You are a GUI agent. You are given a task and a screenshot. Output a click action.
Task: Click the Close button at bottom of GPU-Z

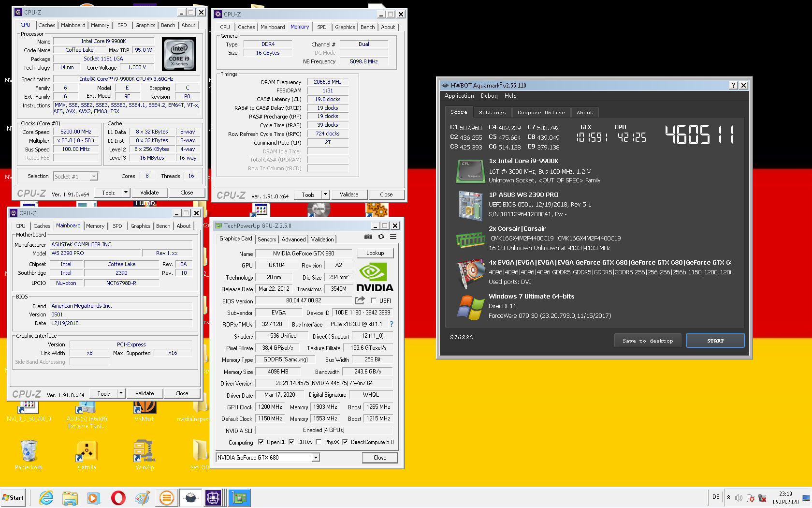tap(380, 457)
